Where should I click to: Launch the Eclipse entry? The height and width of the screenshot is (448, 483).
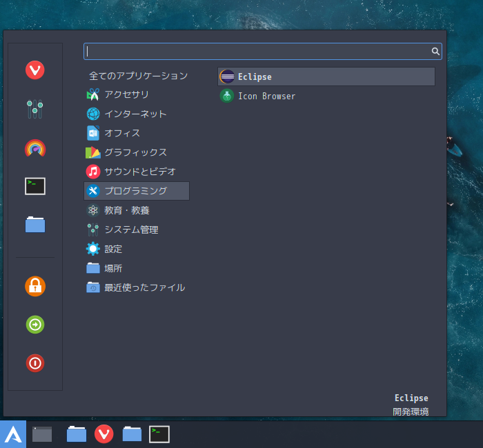click(326, 77)
